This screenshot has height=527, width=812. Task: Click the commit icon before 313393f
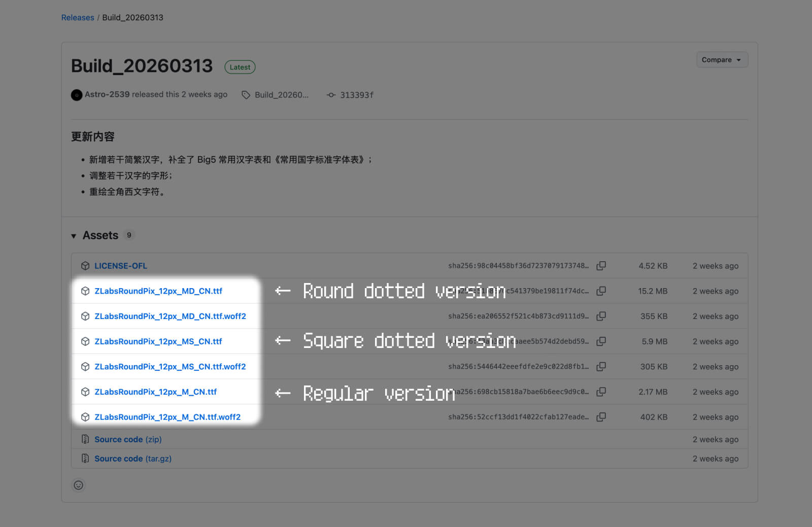[x=331, y=95]
